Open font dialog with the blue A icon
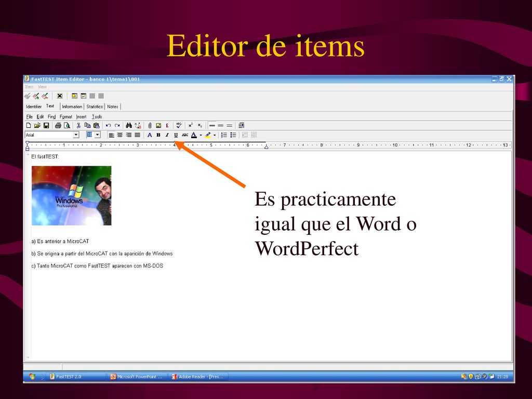The image size is (532, 399). 150,135
